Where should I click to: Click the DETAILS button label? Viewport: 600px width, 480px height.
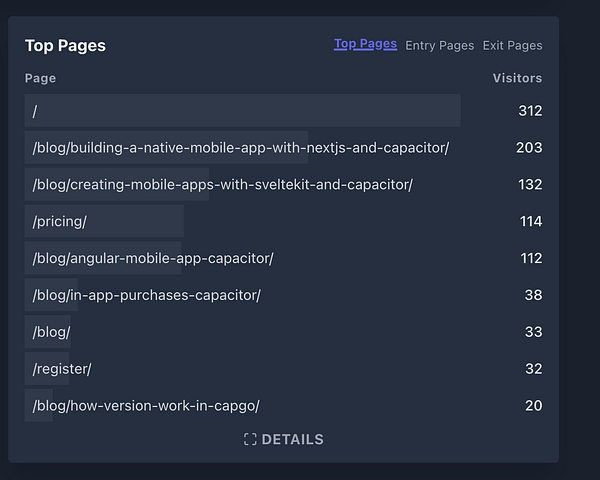point(292,439)
